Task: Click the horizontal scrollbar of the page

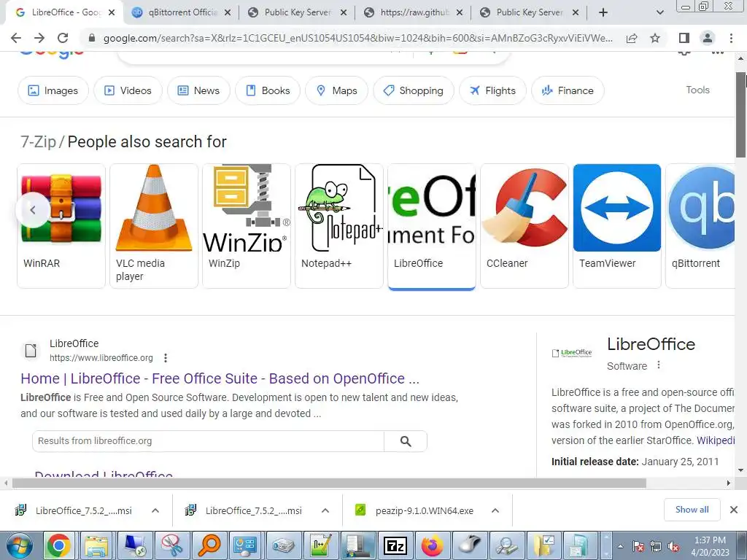Action: tap(329, 483)
